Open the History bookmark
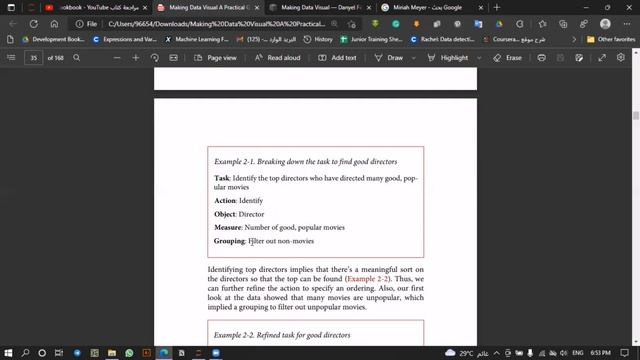640x360 pixels. pyautogui.click(x=318, y=40)
